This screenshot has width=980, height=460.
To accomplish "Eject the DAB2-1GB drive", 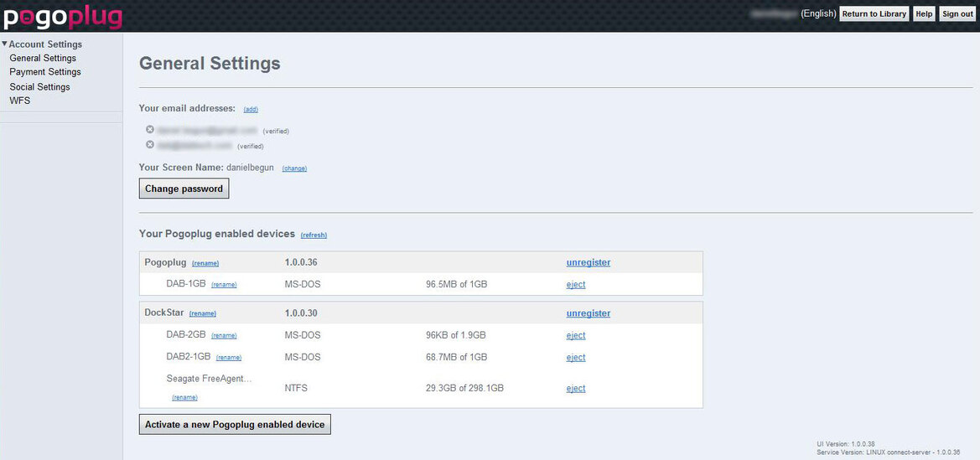I will coord(576,358).
